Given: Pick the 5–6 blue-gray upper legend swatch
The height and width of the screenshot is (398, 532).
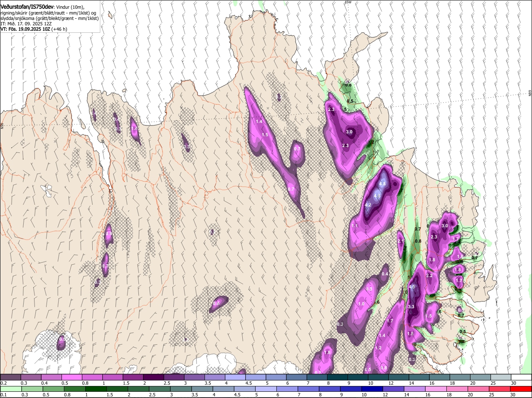Looking at the screenshot, I should [276, 377].
